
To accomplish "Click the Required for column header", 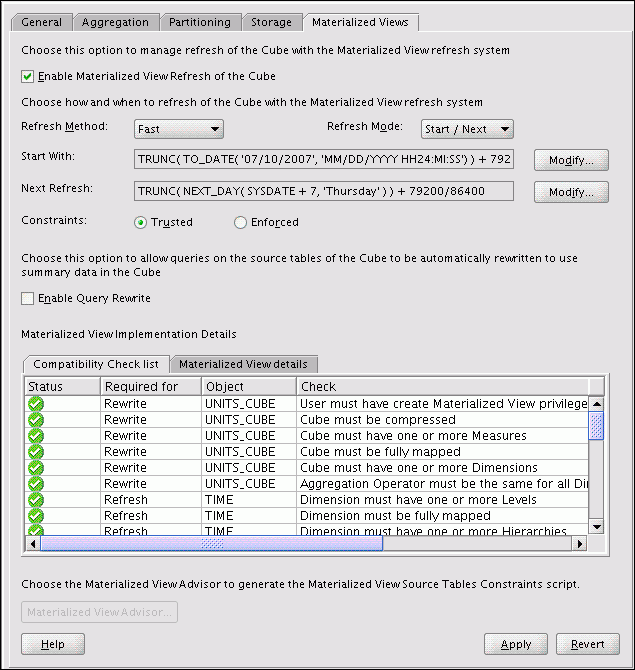I will coord(151,387).
